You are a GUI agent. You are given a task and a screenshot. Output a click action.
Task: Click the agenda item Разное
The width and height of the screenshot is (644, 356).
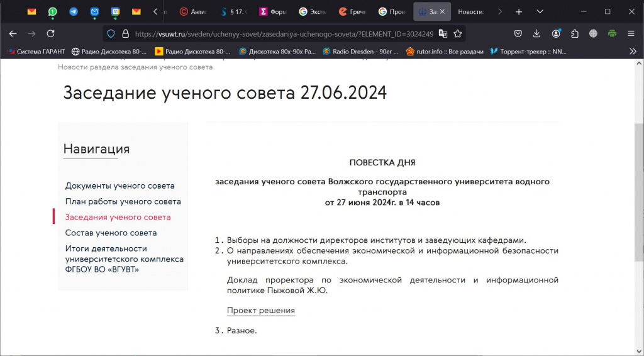pyautogui.click(x=242, y=331)
